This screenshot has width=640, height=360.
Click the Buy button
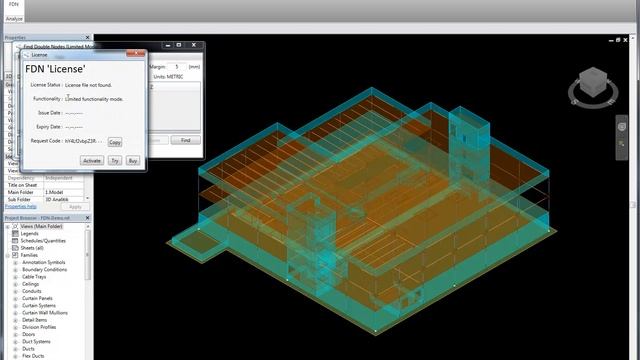click(x=133, y=161)
